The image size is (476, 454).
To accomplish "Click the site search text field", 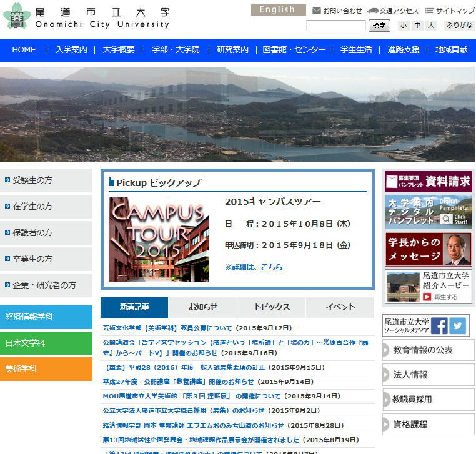I will click(335, 26).
